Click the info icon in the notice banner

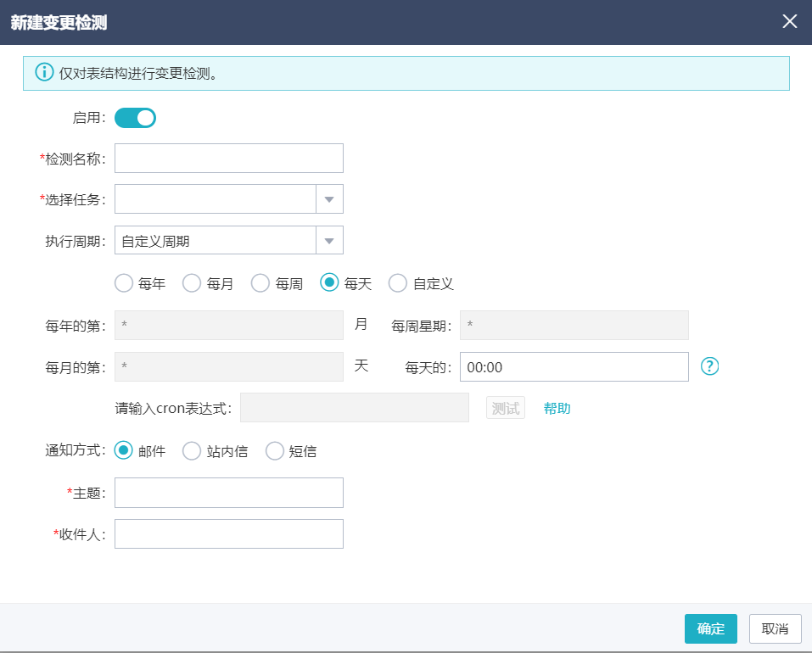point(44,73)
